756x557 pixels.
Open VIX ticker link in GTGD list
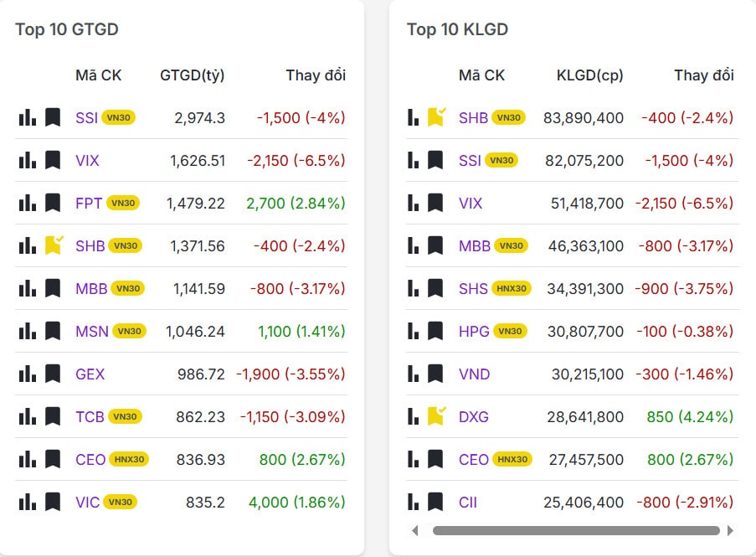(x=87, y=161)
